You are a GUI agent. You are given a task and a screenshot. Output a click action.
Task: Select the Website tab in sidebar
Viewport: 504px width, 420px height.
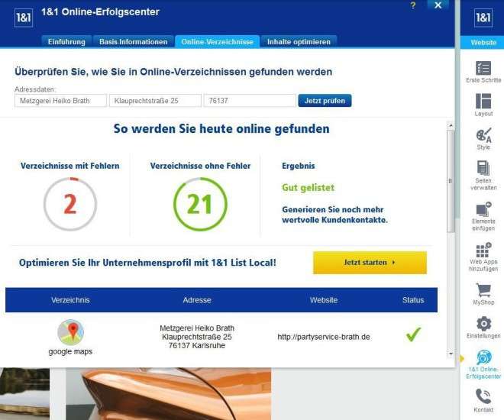coord(483,43)
